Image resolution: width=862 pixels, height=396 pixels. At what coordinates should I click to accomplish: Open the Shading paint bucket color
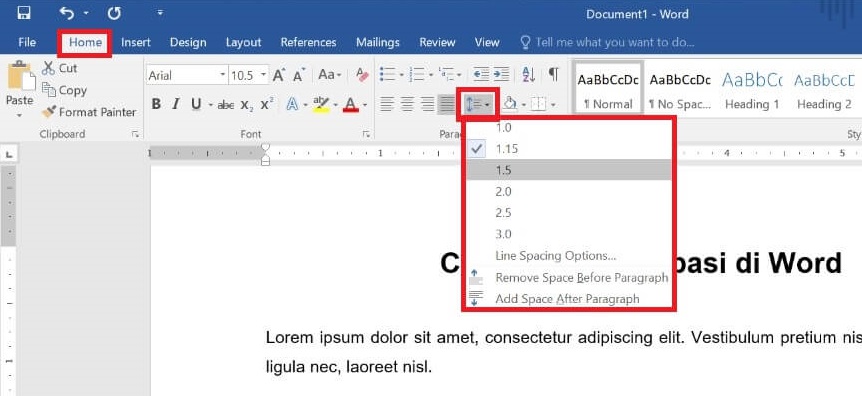click(x=510, y=104)
